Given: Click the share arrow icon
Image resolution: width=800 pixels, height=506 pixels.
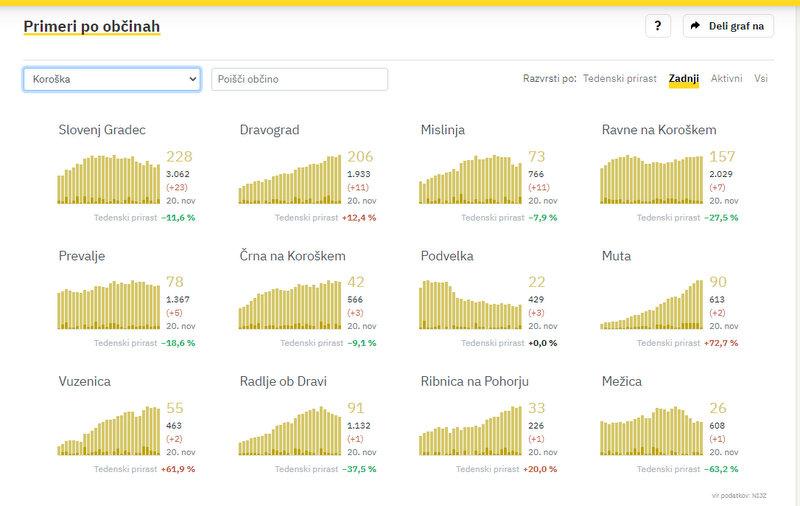Looking at the screenshot, I should point(696,27).
